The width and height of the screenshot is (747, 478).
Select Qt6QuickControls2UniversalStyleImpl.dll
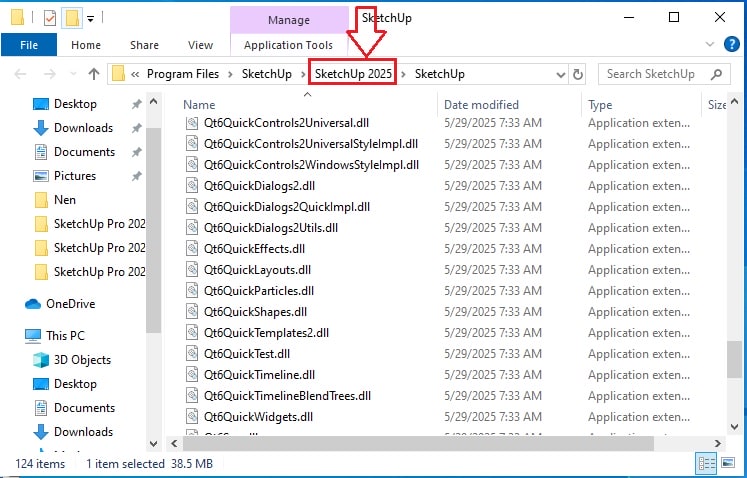click(x=311, y=144)
